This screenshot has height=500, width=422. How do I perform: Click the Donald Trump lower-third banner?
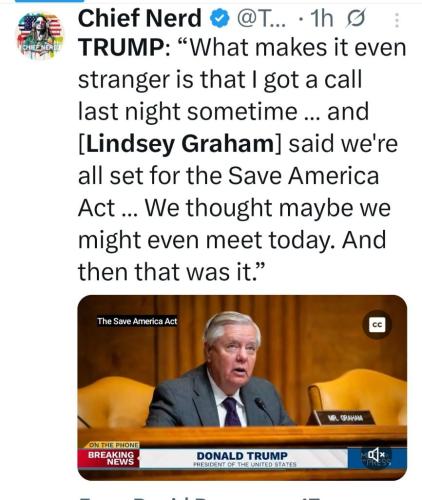[x=242, y=458]
